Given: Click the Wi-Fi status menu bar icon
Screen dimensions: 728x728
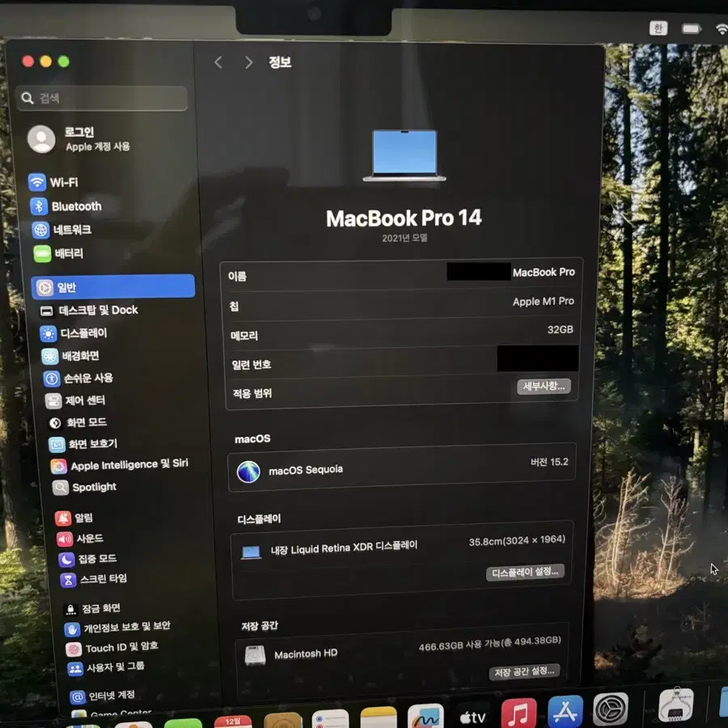Looking at the screenshot, I should pos(722,29).
